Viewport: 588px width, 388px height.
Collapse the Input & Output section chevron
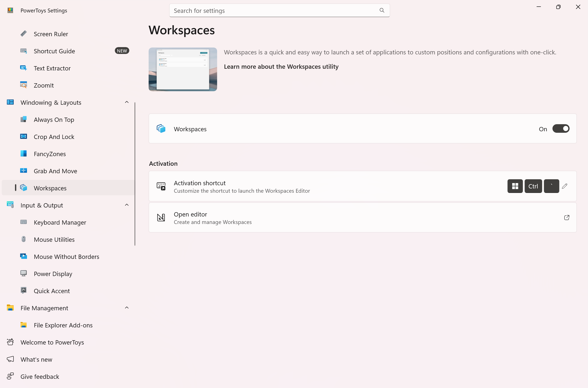point(127,205)
